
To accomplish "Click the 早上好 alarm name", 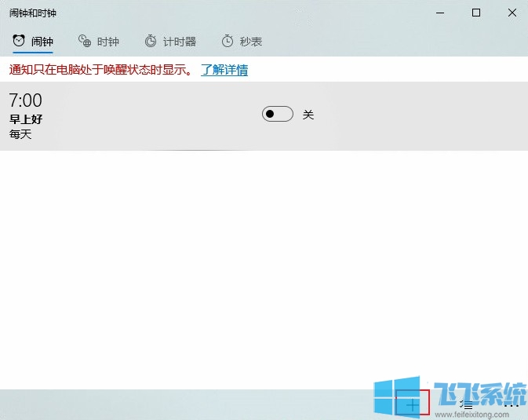I will pos(26,119).
